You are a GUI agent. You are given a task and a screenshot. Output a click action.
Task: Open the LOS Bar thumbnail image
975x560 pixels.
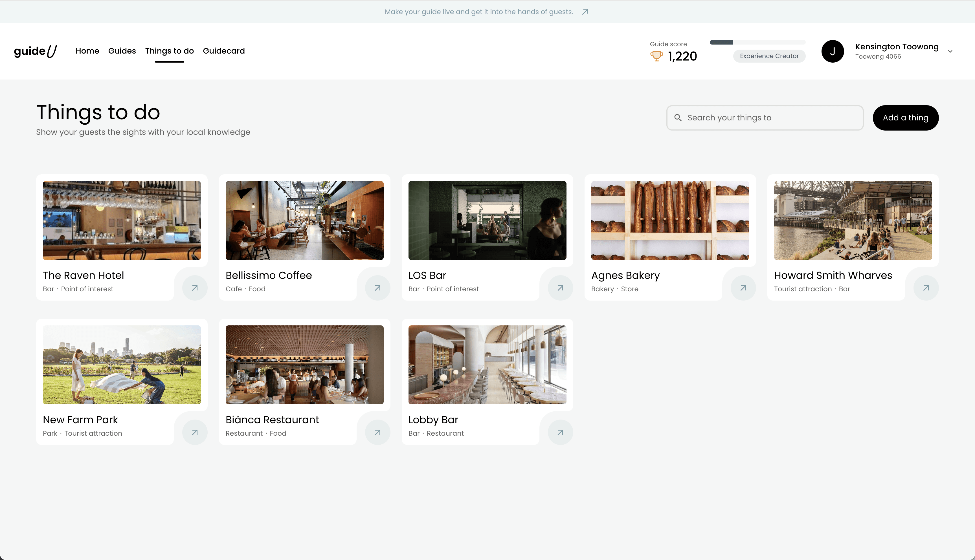click(487, 221)
